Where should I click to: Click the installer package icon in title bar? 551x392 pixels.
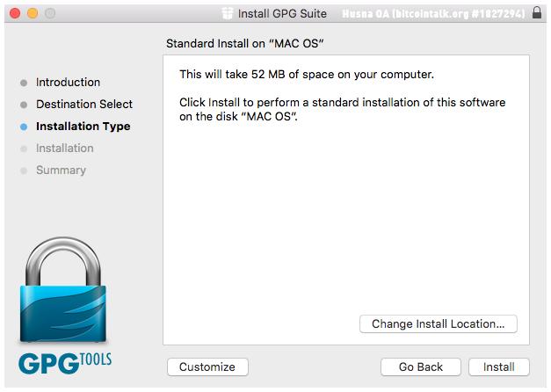tap(228, 13)
